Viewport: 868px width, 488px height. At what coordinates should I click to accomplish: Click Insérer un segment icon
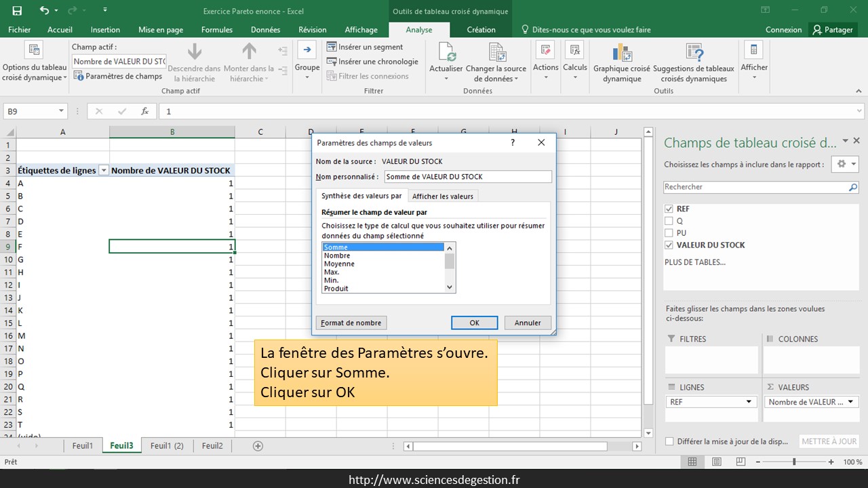[x=332, y=47]
